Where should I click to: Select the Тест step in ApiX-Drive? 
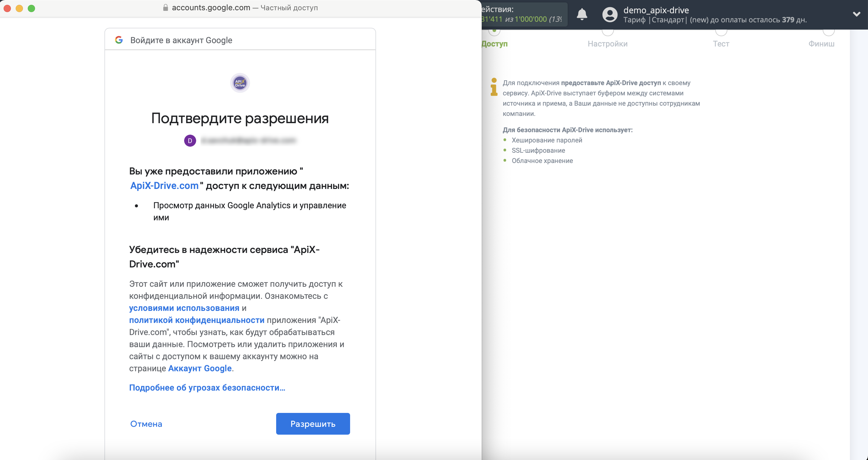click(x=720, y=43)
